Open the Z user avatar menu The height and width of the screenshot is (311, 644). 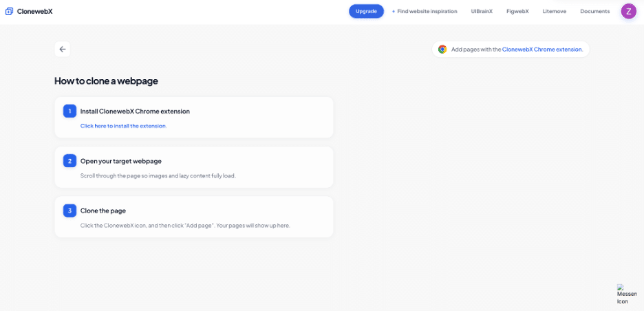(628, 11)
